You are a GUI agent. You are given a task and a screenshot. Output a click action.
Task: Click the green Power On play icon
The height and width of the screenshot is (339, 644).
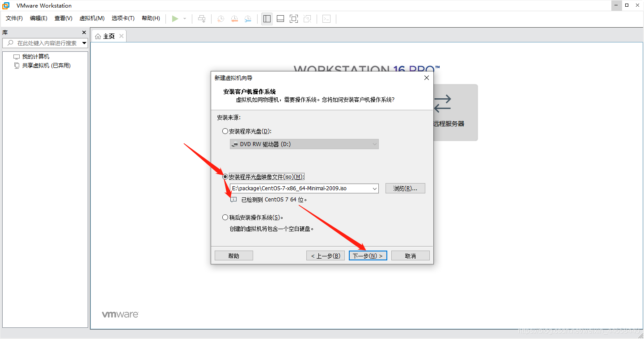coord(175,19)
